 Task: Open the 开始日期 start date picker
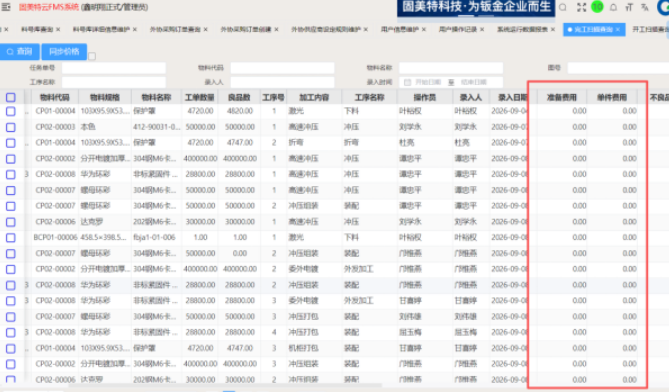tap(428, 82)
